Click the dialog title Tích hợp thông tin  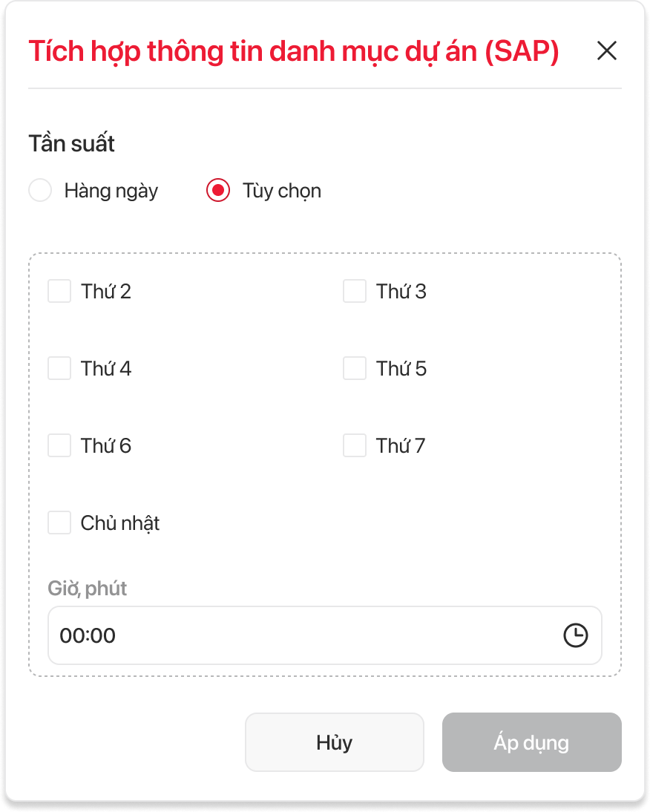pyautogui.click(x=293, y=52)
